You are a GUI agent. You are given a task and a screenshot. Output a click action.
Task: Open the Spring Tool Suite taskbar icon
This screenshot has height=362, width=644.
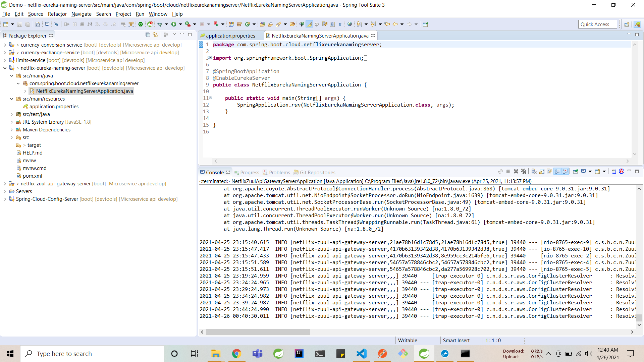coord(424,354)
